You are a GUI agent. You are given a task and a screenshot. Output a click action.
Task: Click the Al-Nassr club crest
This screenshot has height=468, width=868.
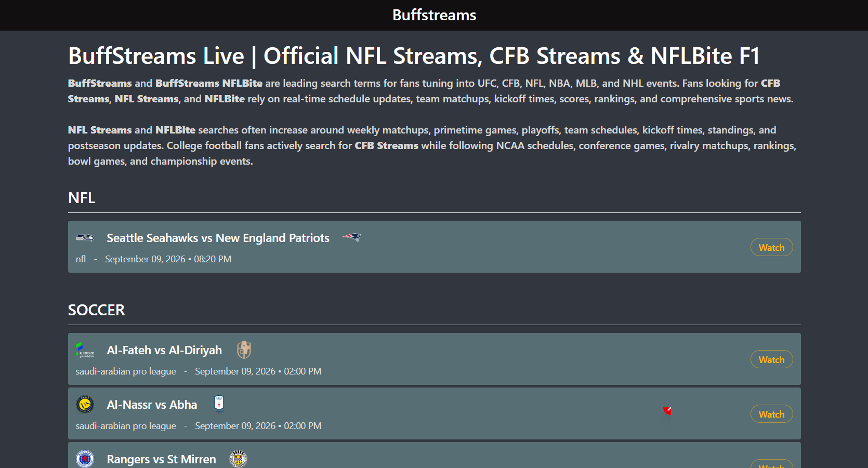pos(85,405)
